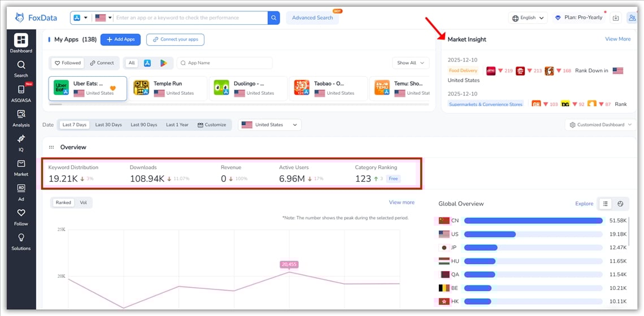644x316 pixels.
Task: Select the Google Play store filter icon
Action: (163, 63)
